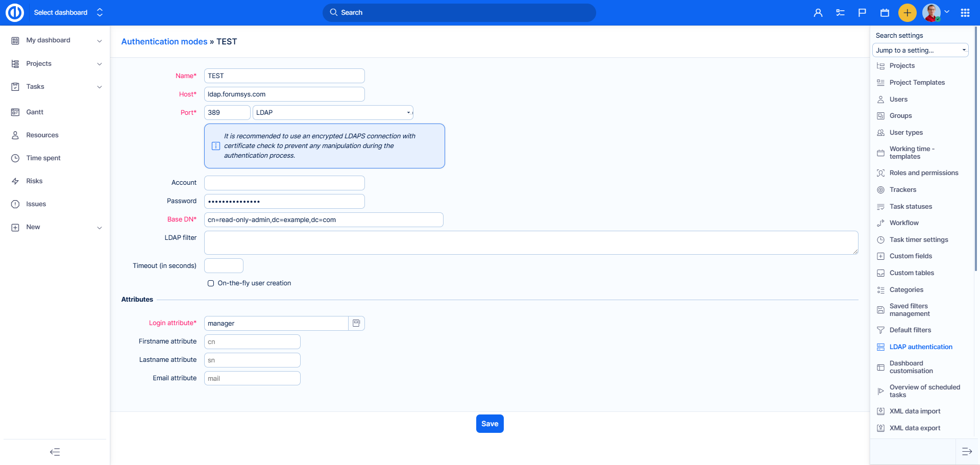Open the flag icon in header

click(x=862, y=13)
